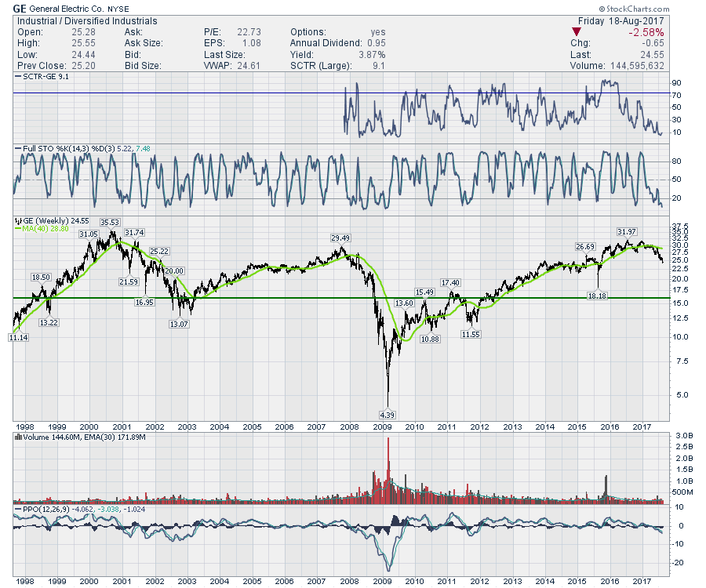Viewport: 706px width, 588px height.
Task: Click the bar icon beside the Volume legend
Action: [x=19, y=437]
